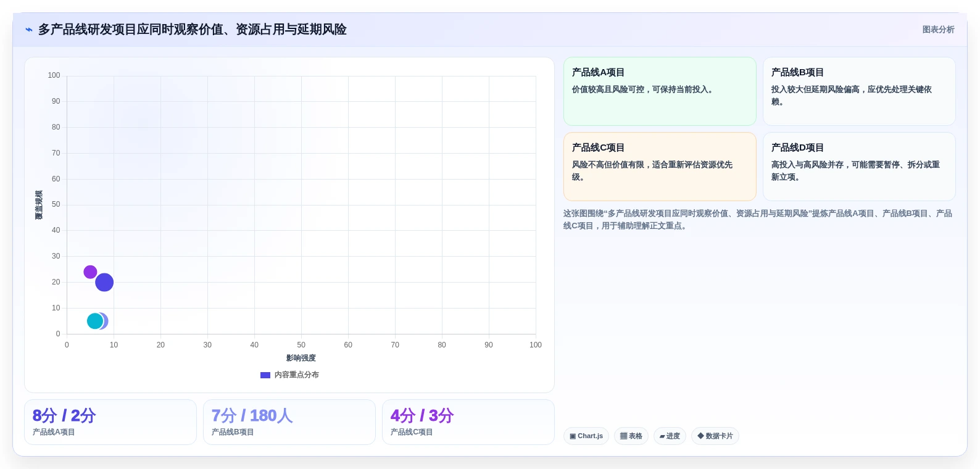This screenshot has width=980, height=469.
Task: Open the 产品线B项目 card
Action: coord(859,91)
